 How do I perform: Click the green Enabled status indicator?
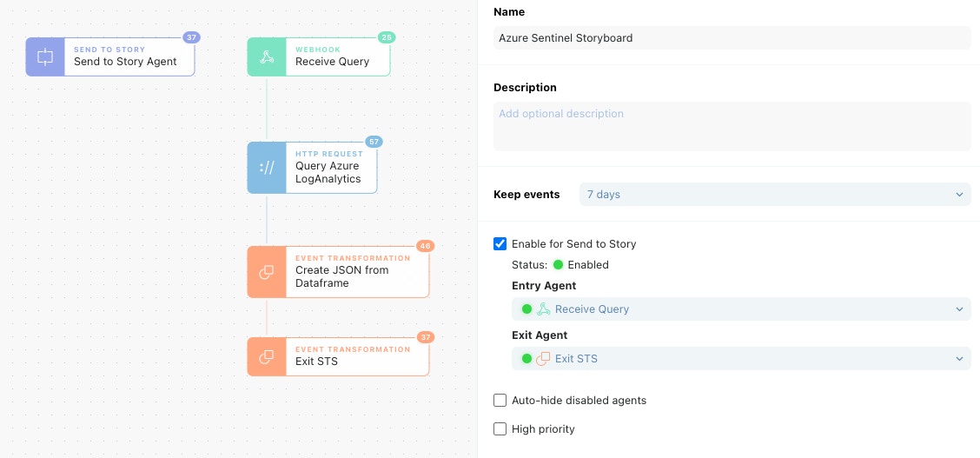click(x=559, y=265)
